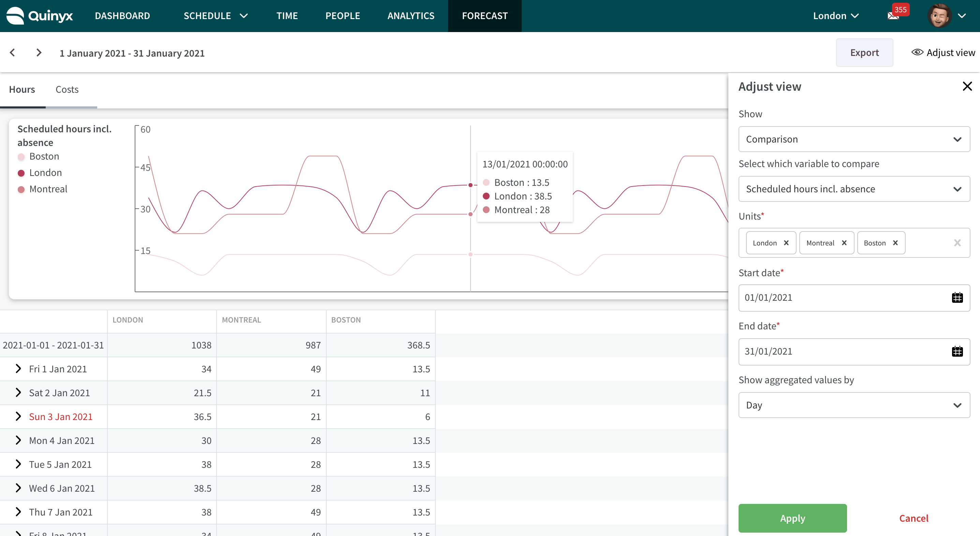The height and width of the screenshot is (536, 980).
Task: Open the Forecast menu item
Action: point(485,16)
